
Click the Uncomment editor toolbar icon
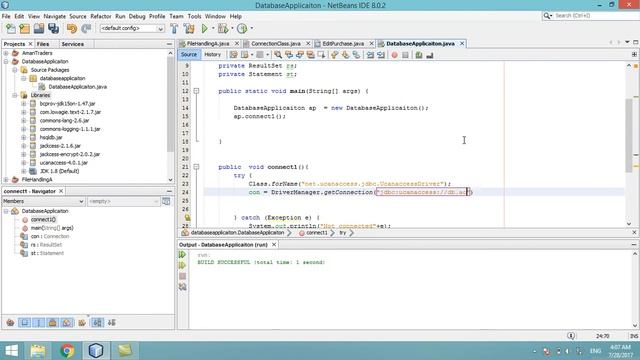429,55
